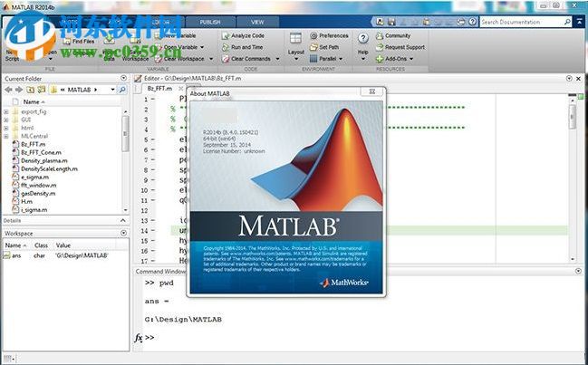This screenshot has height=365, width=588.
Task: Select the Bz_FFT.m editor tab
Action: tap(159, 89)
